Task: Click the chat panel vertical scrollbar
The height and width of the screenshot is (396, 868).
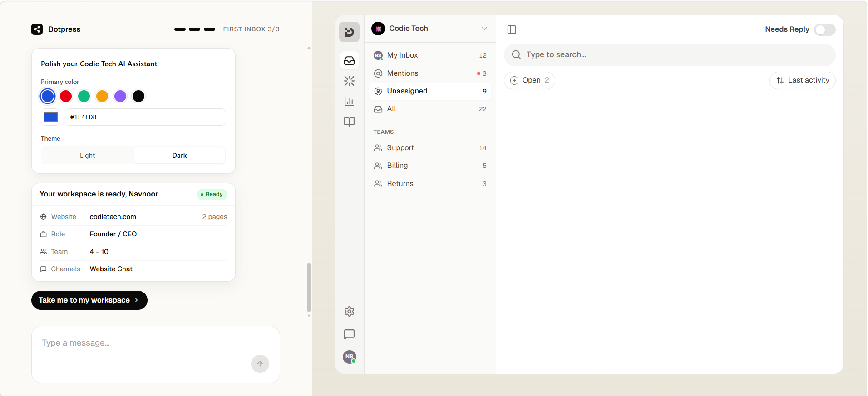Action: pyautogui.click(x=309, y=287)
